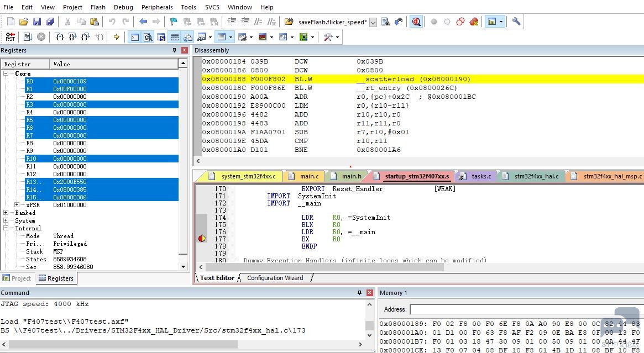
Task: Open a file with the folder icon
Action: coord(24,22)
